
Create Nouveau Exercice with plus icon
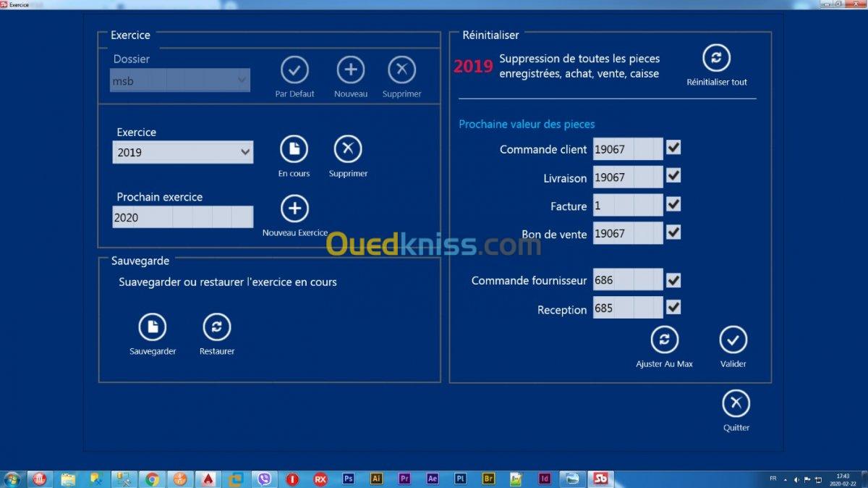(x=294, y=209)
